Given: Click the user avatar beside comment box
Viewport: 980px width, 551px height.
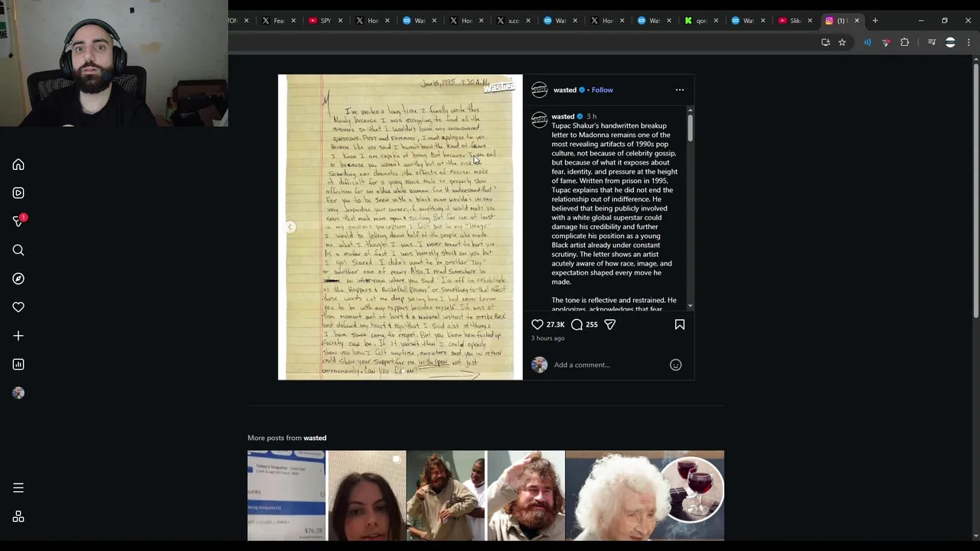Looking at the screenshot, I should click(x=540, y=365).
